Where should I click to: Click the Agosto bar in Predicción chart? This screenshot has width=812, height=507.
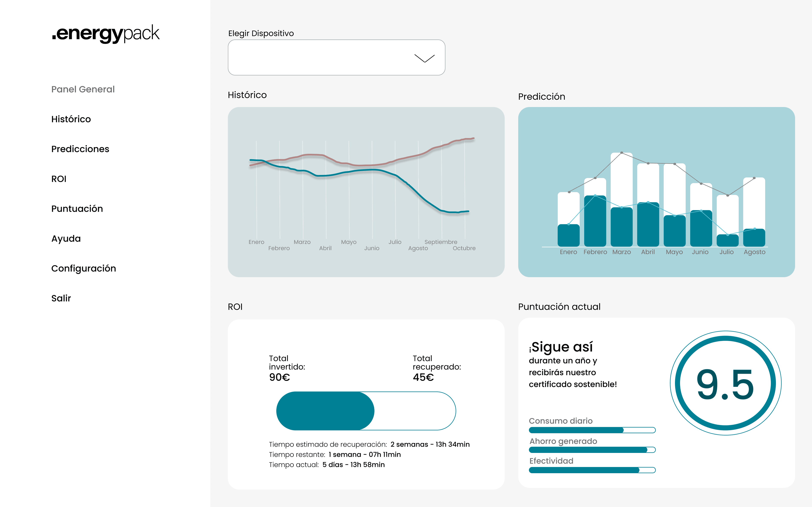754,212
